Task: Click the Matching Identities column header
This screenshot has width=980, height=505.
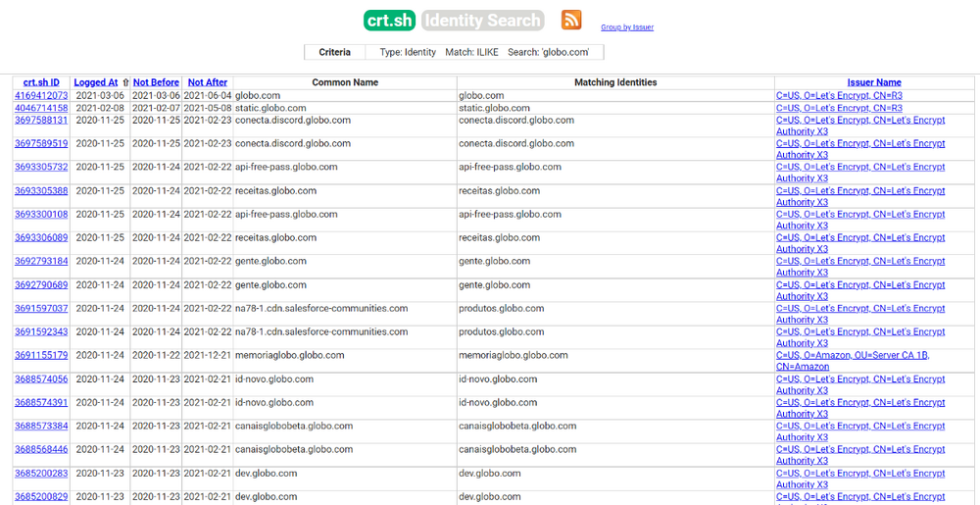Action: (x=615, y=82)
